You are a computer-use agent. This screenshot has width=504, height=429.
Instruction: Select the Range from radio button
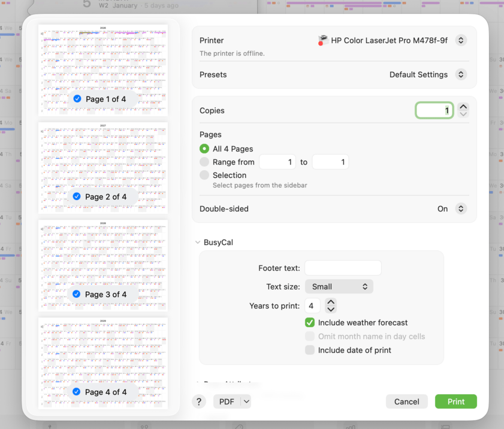205,162
